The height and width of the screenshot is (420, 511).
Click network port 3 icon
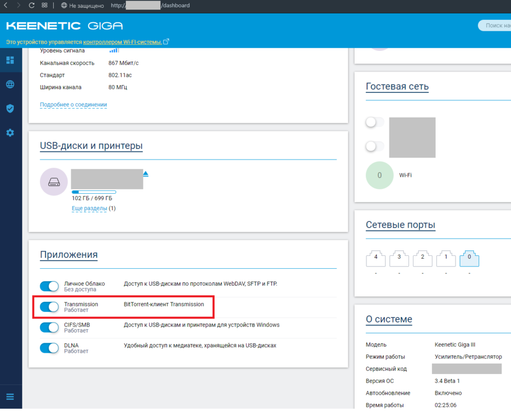(x=399, y=259)
